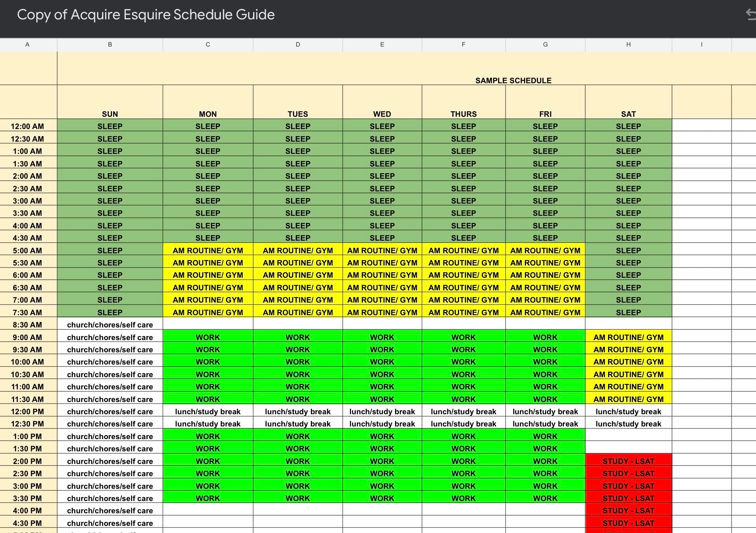Screen dimensions: 756x533
Task: Click the TUES day header cell
Action: (x=298, y=102)
